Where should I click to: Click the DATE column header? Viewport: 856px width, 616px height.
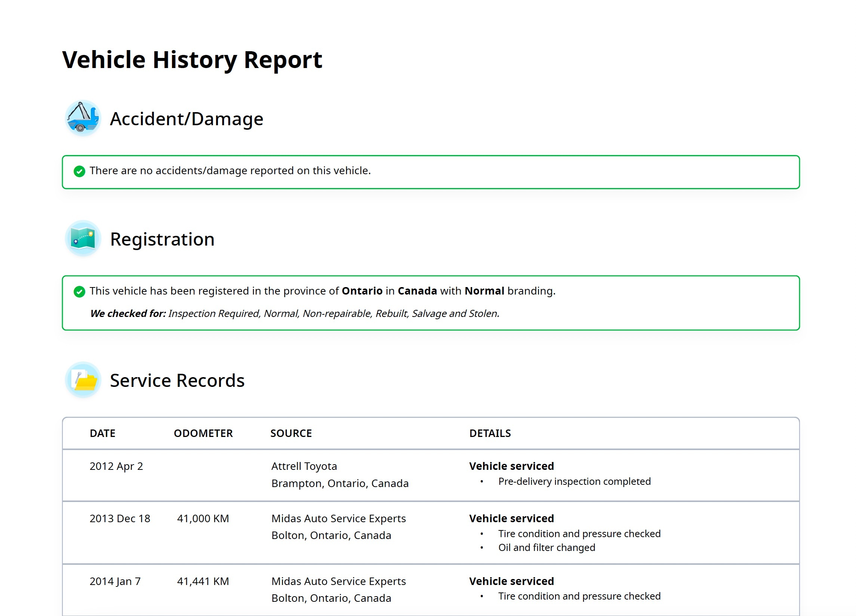pos(103,433)
